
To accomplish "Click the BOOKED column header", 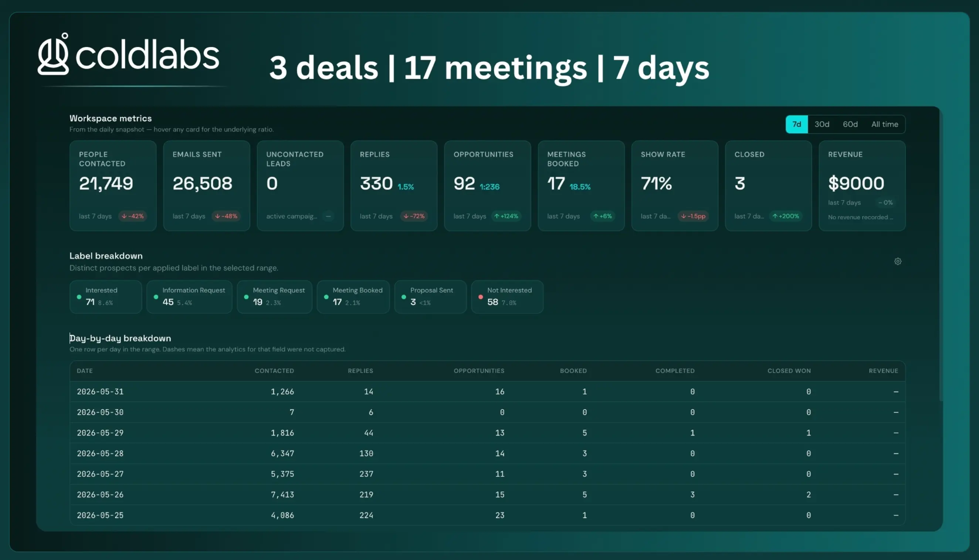I will click(573, 371).
